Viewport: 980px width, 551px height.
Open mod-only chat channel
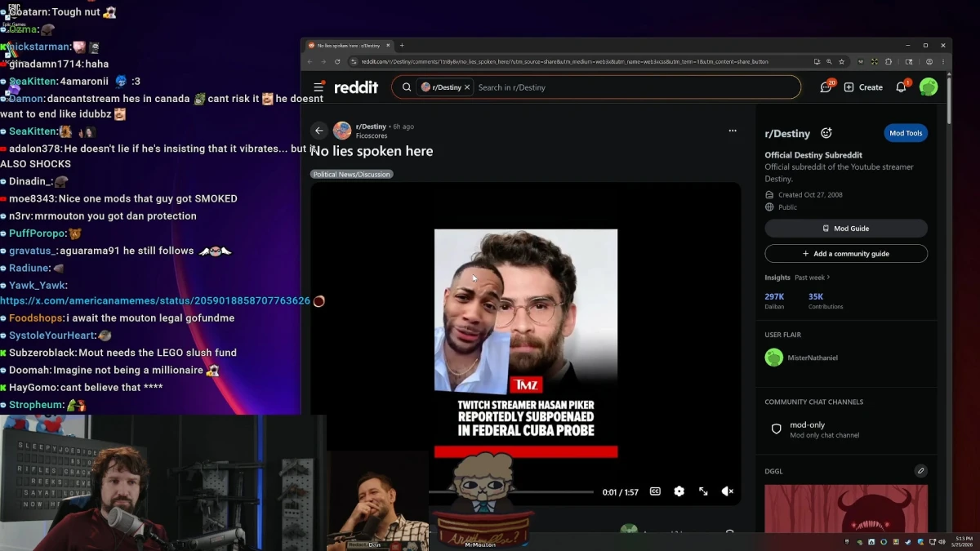tap(846, 429)
